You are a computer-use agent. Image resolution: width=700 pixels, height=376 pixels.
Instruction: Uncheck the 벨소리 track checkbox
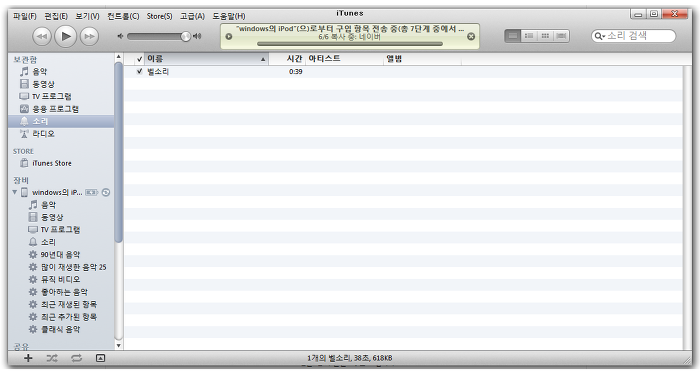140,71
